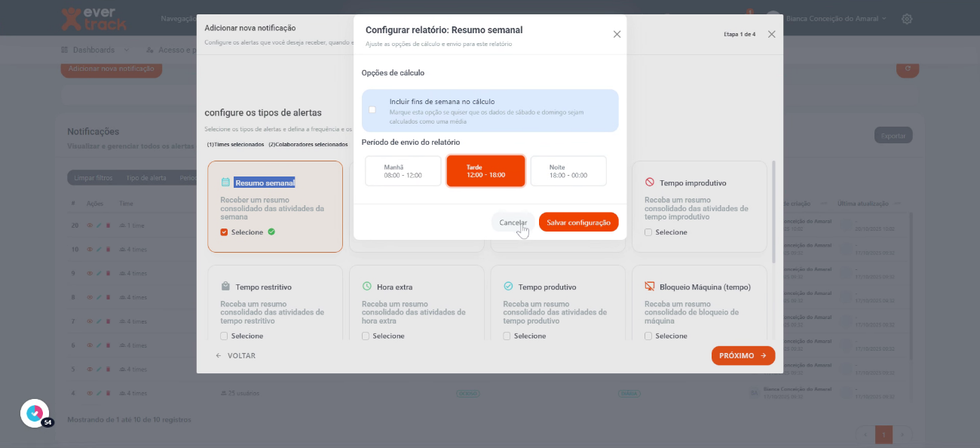Check Selecione under Tempo improdutivo
This screenshot has height=448, width=980.
(x=648, y=232)
